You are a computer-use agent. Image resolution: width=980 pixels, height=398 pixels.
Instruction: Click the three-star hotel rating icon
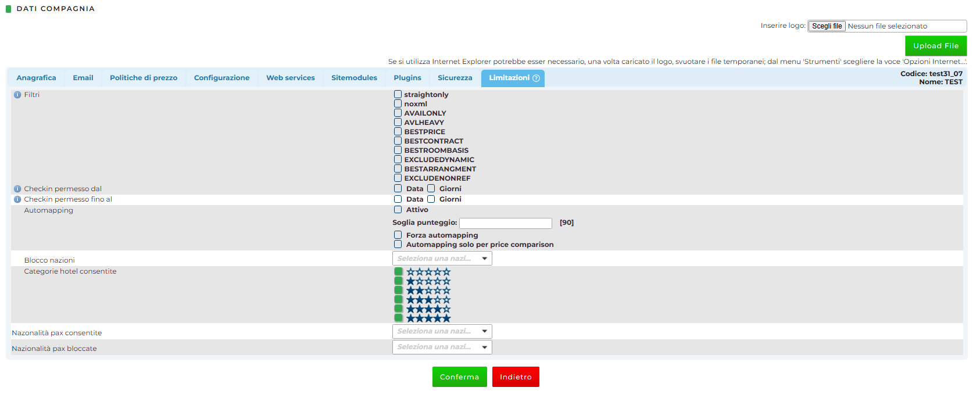(428, 300)
